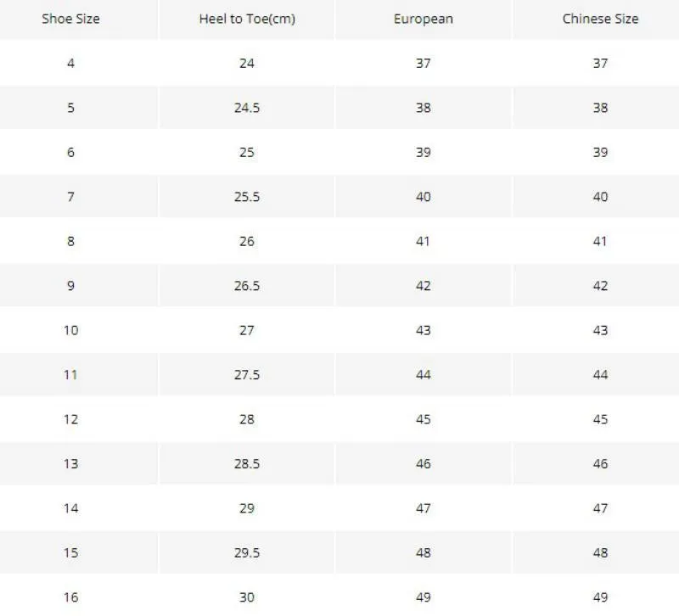
Task: Click Chinese size 48 cell
Action: click(600, 553)
